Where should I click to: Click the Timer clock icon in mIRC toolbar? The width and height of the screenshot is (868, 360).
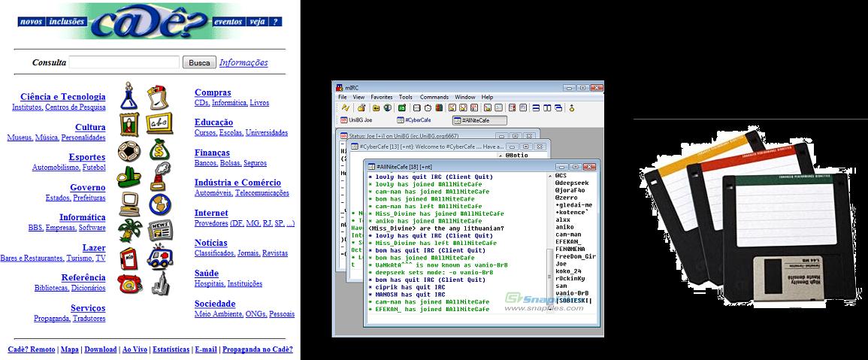[428, 107]
